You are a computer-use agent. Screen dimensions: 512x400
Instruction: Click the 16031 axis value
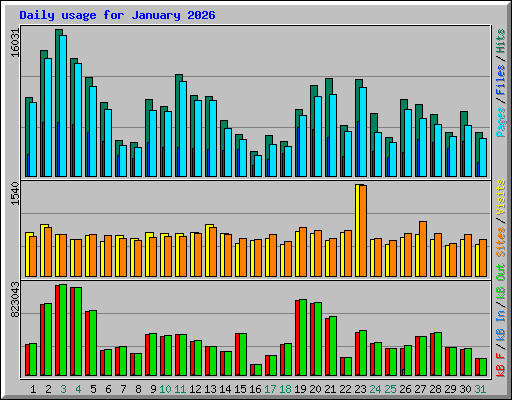[16, 43]
